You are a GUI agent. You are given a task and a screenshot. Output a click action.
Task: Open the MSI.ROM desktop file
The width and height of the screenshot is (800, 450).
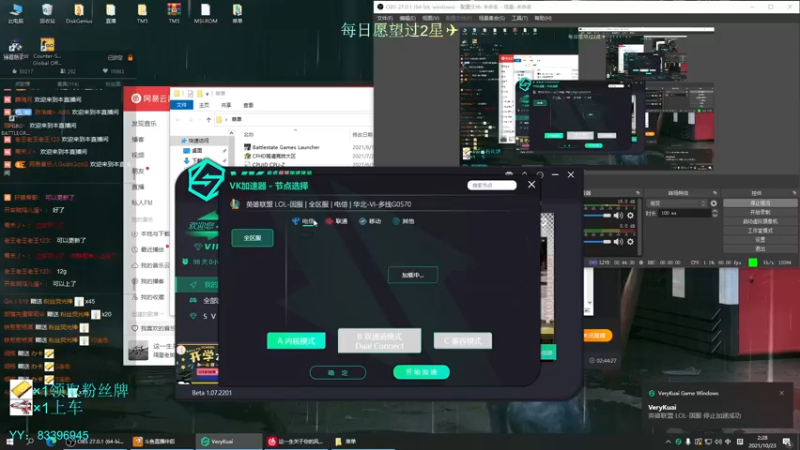click(x=206, y=14)
